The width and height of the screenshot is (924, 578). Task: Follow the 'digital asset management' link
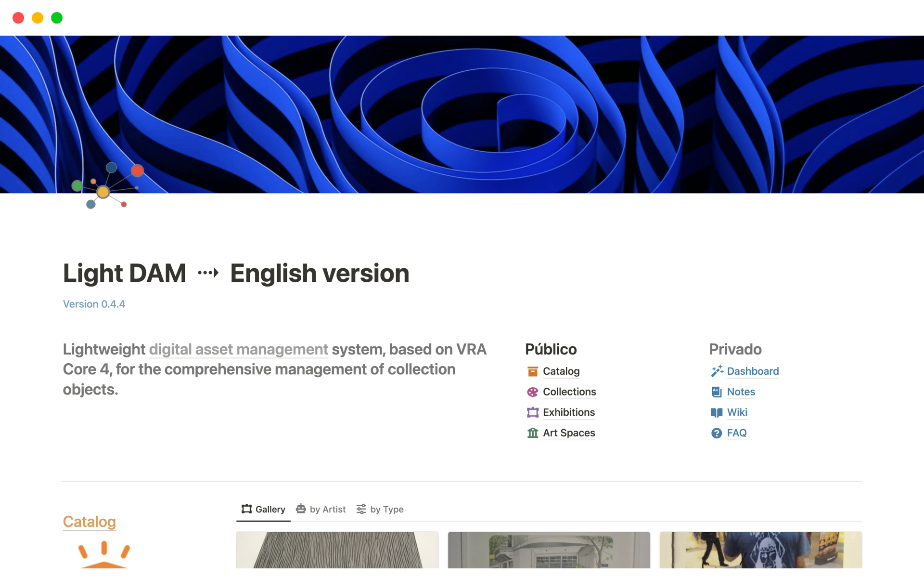238,349
